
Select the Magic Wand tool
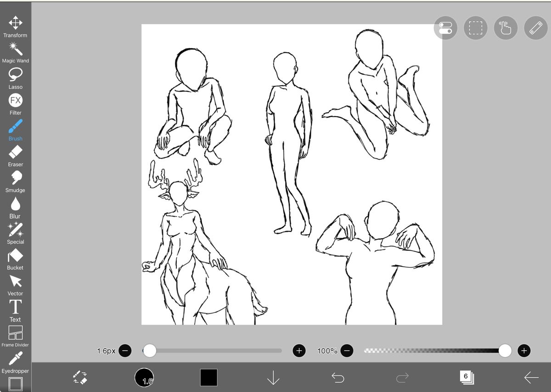tap(15, 52)
